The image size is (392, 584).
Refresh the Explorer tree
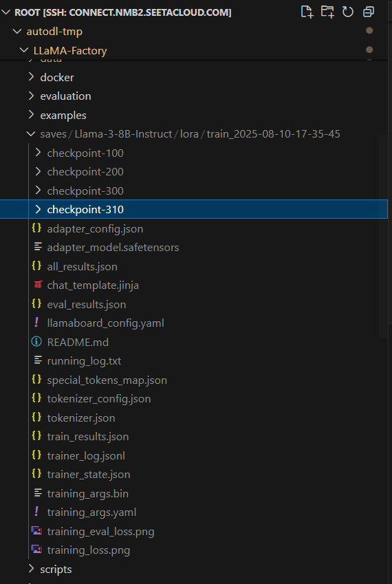coord(348,12)
